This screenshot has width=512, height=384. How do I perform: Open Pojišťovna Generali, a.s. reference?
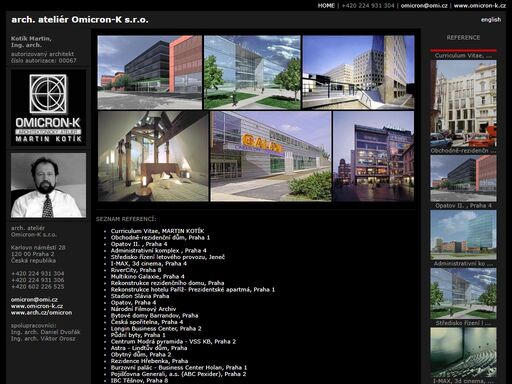tap(178, 374)
